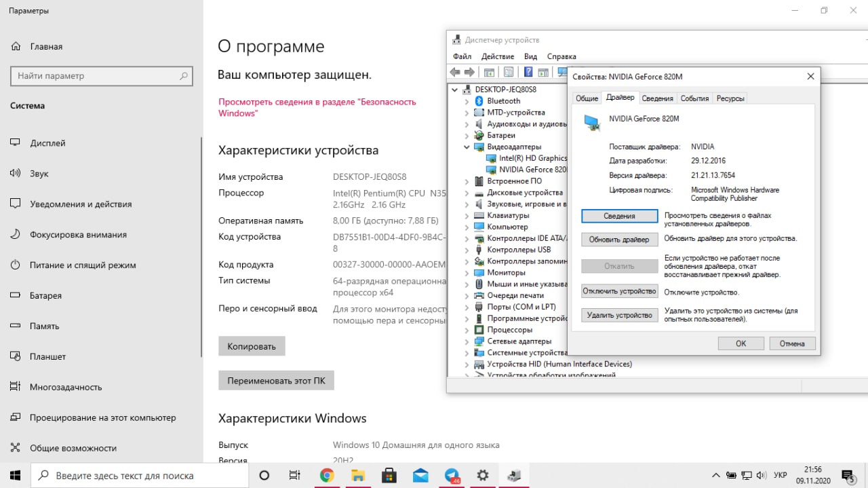Open File Explorer from taskbar
The height and width of the screenshot is (488, 868).
tap(357, 475)
